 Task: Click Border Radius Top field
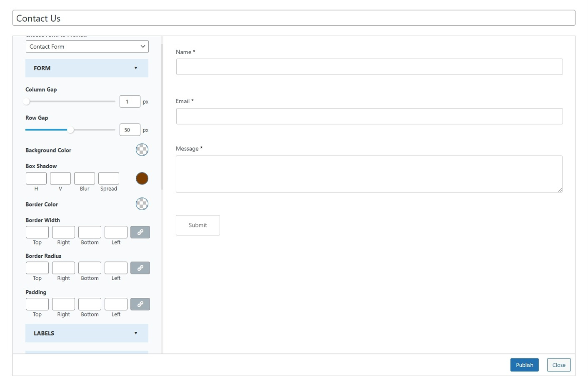click(37, 268)
